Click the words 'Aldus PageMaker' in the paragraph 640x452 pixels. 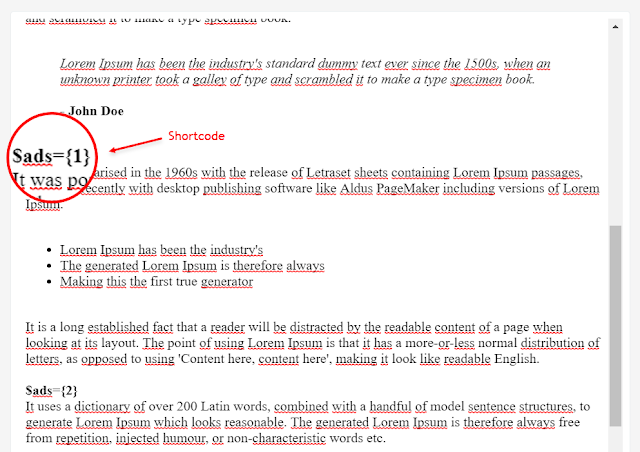[390, 188]
